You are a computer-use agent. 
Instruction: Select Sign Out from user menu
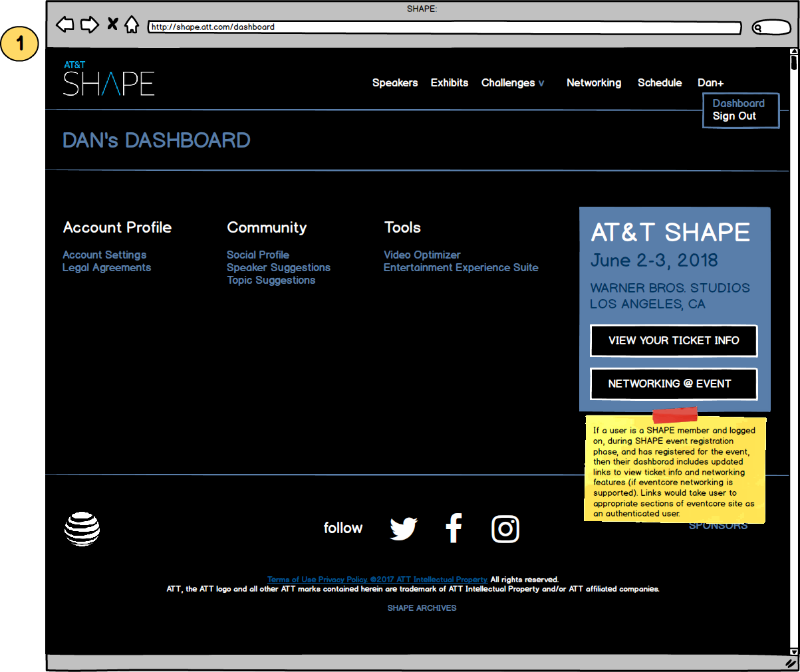[x=734, y=116]
